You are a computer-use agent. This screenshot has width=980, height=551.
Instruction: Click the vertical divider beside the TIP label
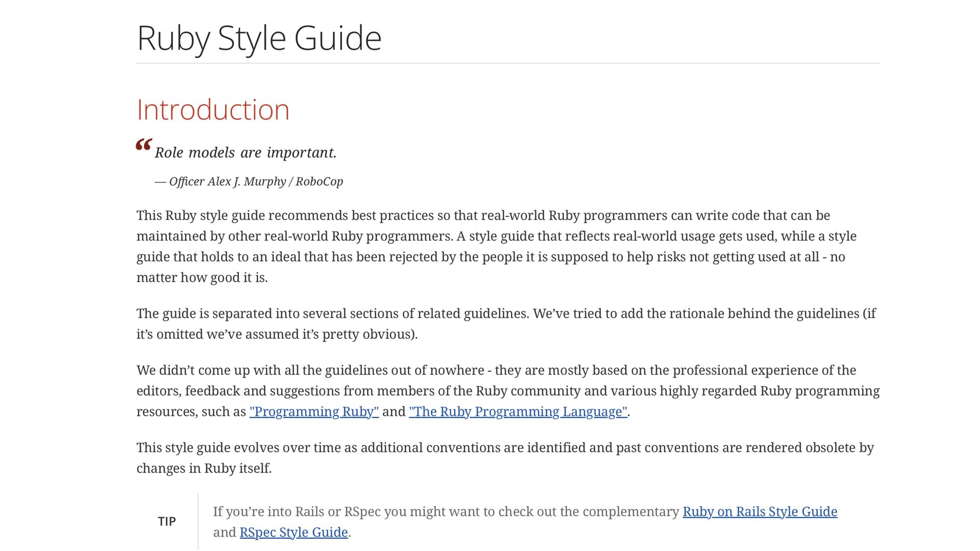click(198, 522)
